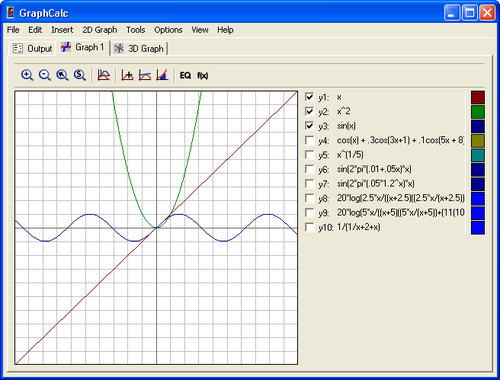Select the zoom box magnifier with arrow
This screenshot has width=500, height=380.
click(x=62, y=75)
